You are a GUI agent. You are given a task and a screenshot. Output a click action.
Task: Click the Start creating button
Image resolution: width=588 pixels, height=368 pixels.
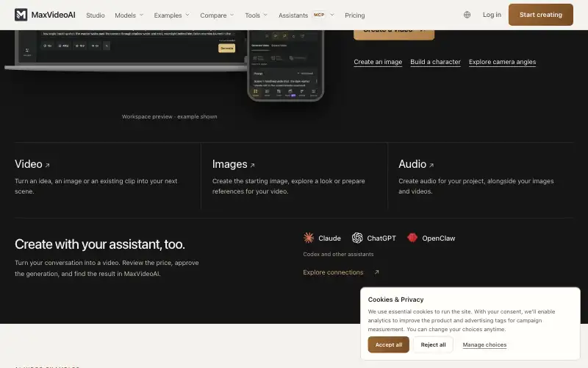[x=540, y=15]
